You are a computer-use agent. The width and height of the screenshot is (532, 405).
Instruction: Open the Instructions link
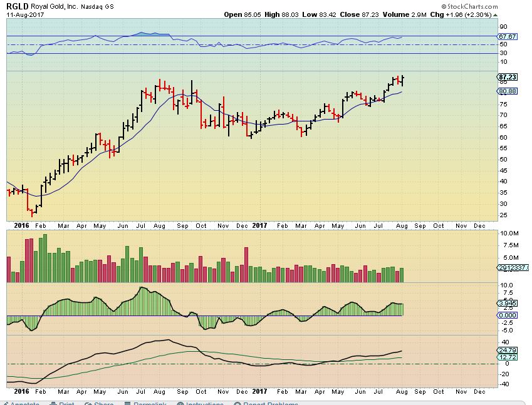(x=201, y=403)
